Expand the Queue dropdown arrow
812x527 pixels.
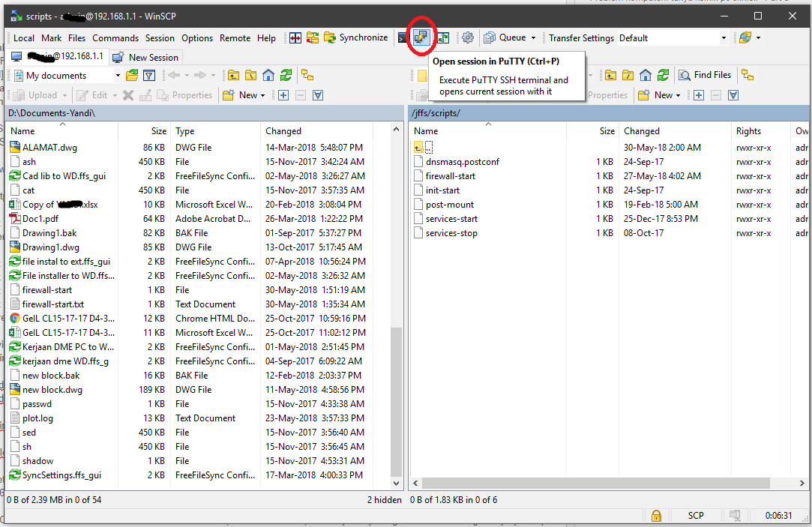pyautogui.click(x=533, y=37)
